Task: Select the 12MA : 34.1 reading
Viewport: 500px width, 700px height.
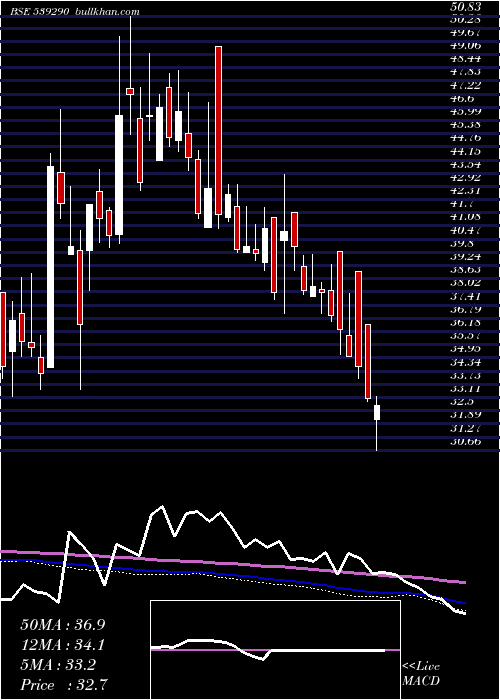Action: click(x=62, y=645)
